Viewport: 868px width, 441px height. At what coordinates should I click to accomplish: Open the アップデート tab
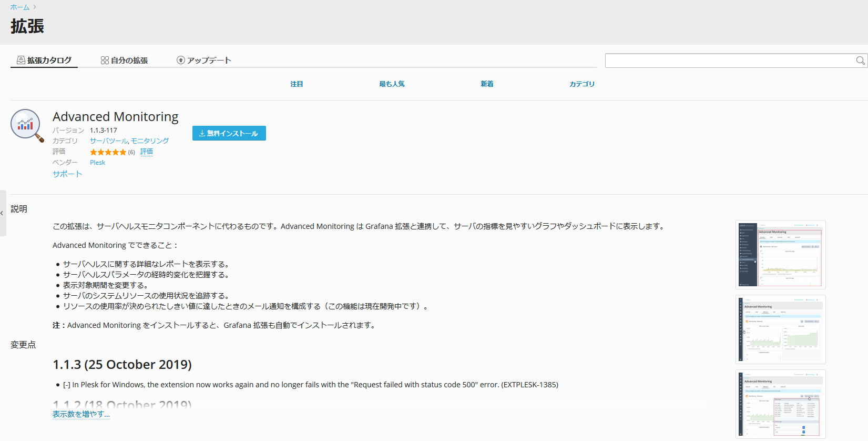(x=204, y=61)
